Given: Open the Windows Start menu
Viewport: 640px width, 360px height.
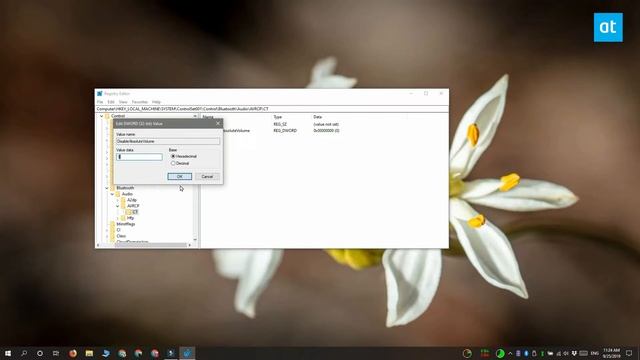Looking at the screenshot, I should click(x=8, y=353).
